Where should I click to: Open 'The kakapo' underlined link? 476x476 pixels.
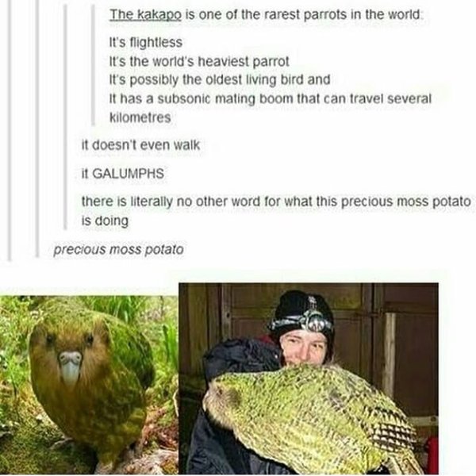click(145, 15)
